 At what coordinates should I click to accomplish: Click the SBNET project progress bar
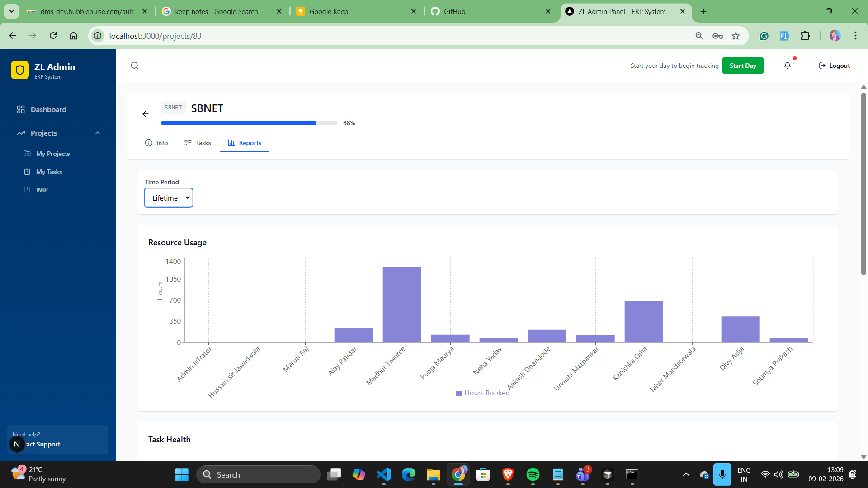[x=249, y=123]
